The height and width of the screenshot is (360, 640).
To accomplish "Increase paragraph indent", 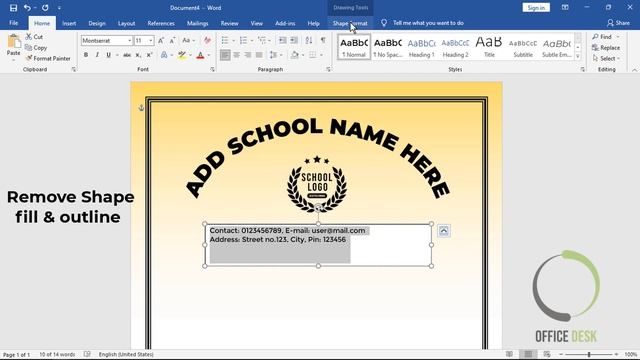I will coord(294,40).
